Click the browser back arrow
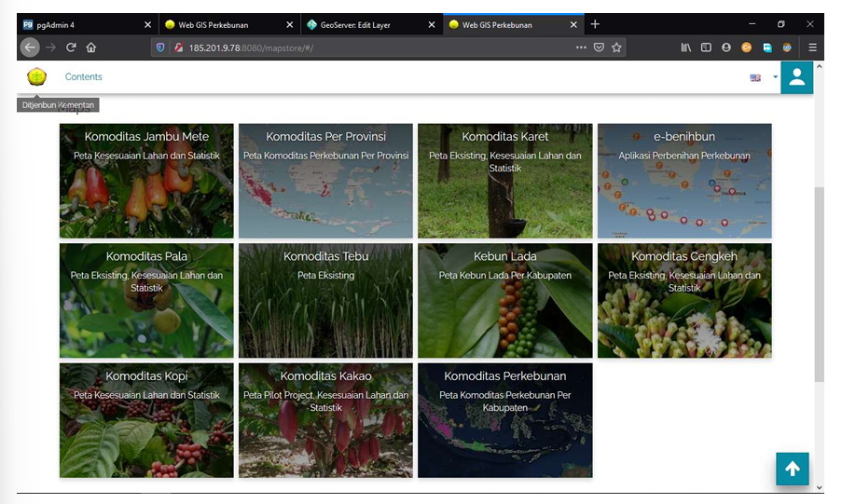The width and height of the screenshot is (842, 504). click(30, 48)
